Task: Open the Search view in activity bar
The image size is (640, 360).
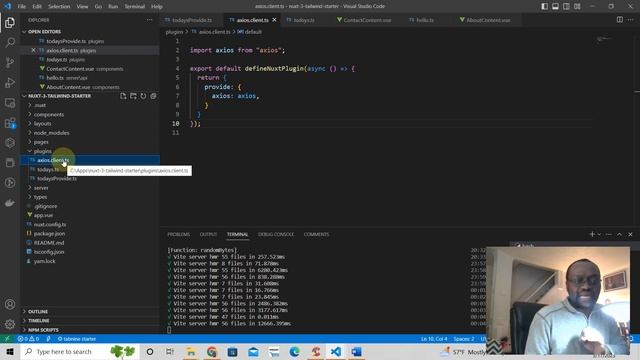Action: pos(10,42)
